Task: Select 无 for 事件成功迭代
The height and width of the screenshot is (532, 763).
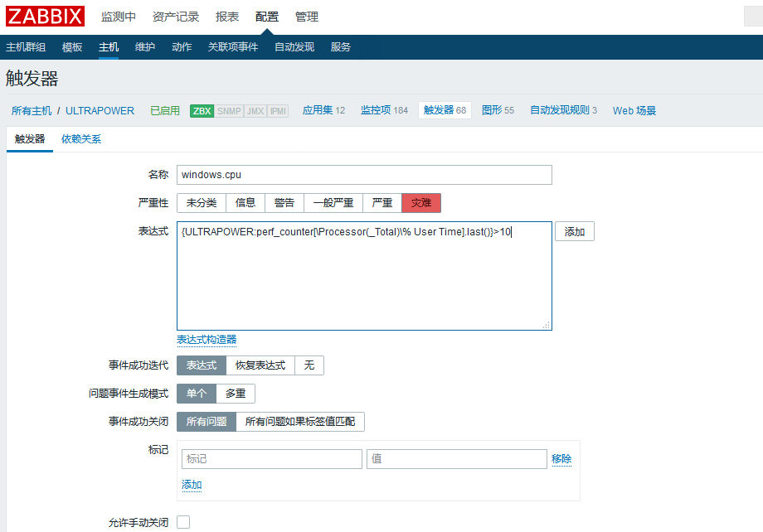Action: [x=309, y=365]
